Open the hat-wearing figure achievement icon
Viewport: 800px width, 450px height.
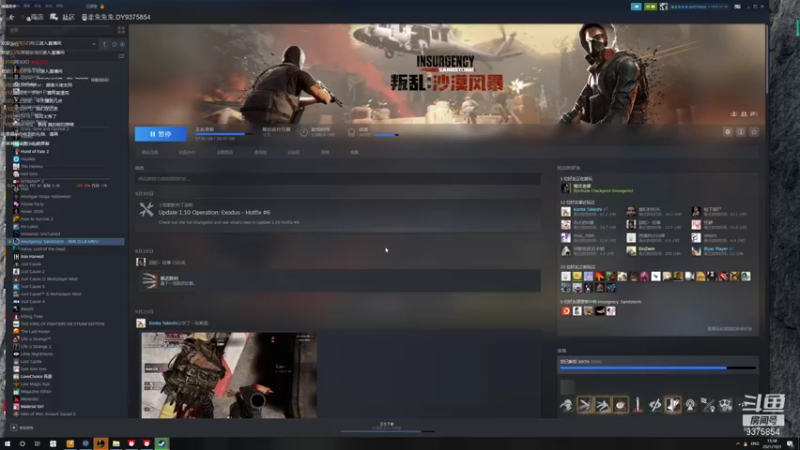(566, 405)
